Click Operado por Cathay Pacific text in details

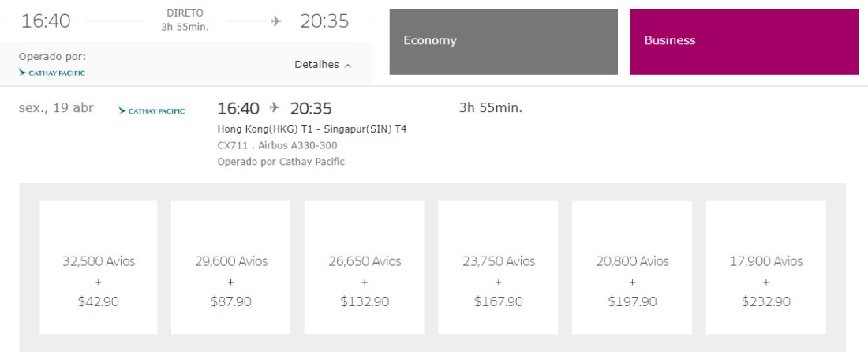tap(281, 162)
